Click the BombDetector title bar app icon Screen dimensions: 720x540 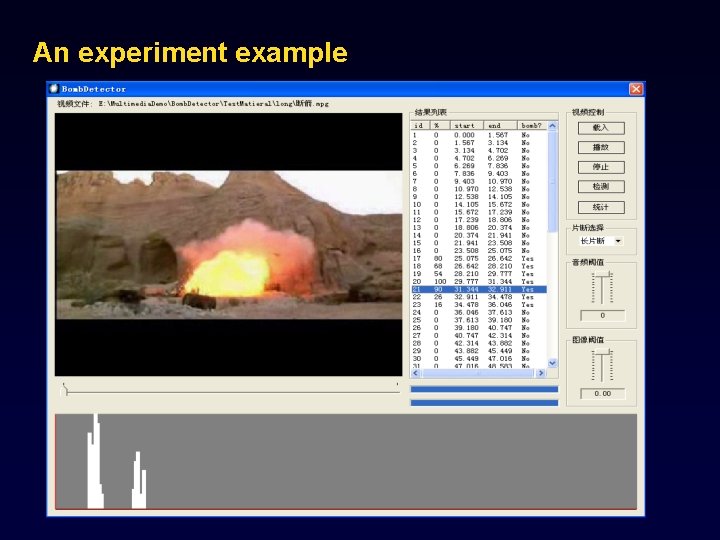[54, 88]
